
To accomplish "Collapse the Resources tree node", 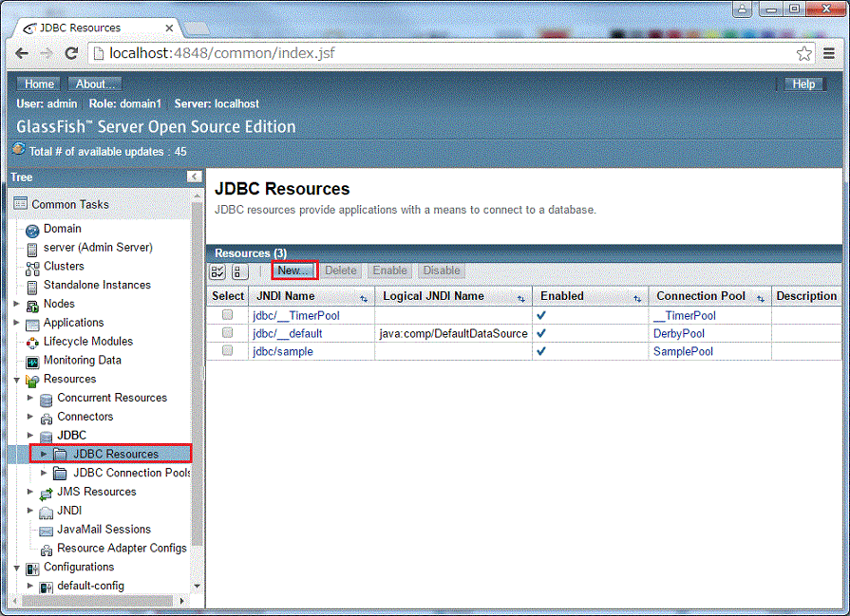I will click(16, 380).
